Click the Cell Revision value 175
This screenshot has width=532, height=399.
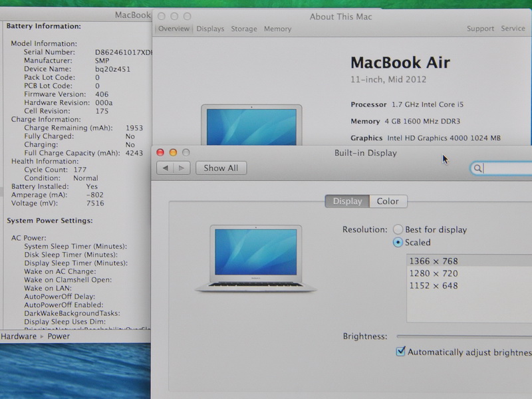point(102,111)
